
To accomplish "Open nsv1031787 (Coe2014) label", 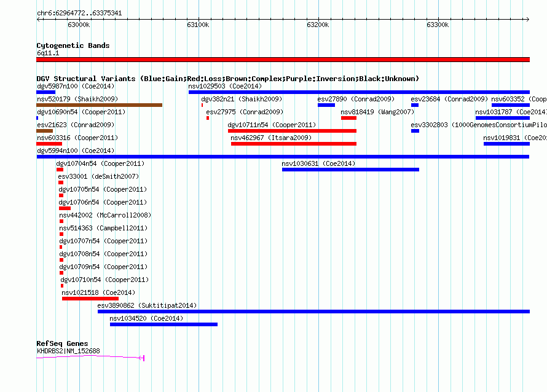I will (x=511, y=112).
